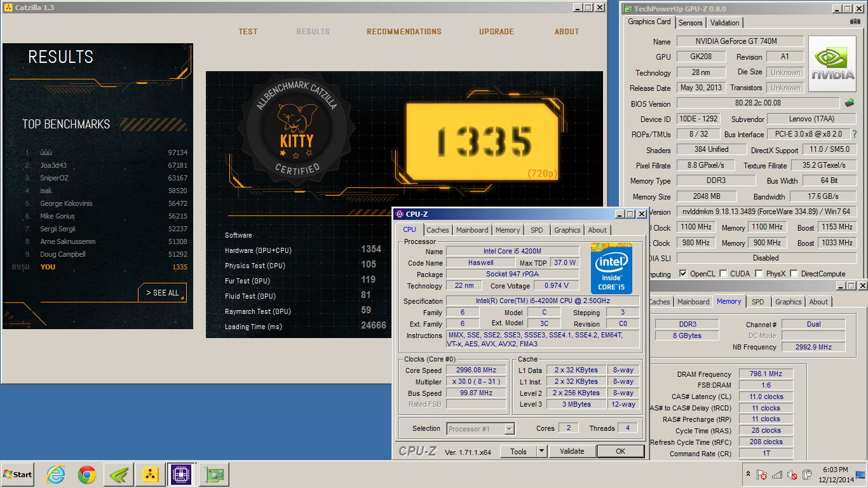Click the CPU-Z title bar icon
Image resolution: width=868 pixels, height=488 pixels.
(x=399, y=214)
